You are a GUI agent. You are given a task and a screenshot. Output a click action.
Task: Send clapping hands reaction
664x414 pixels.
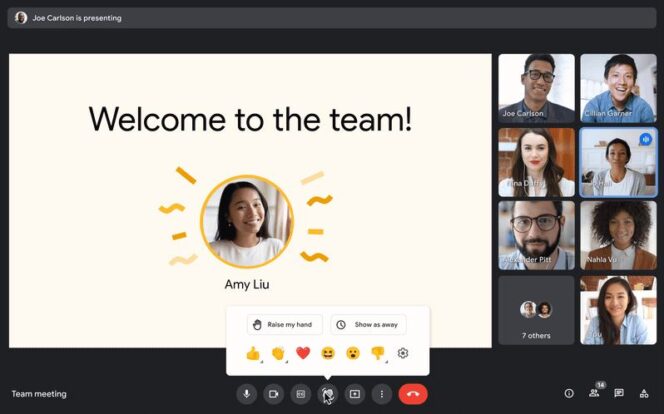point(278,353)
